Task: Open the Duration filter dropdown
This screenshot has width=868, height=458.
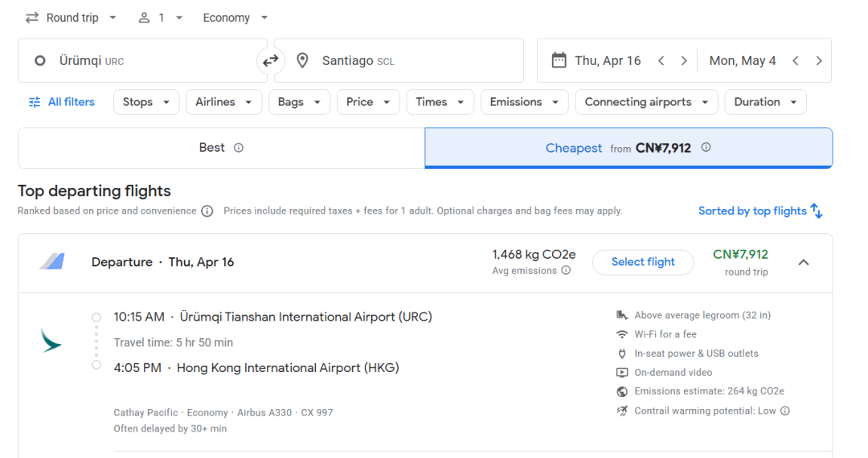Action: tap(766, 102)
